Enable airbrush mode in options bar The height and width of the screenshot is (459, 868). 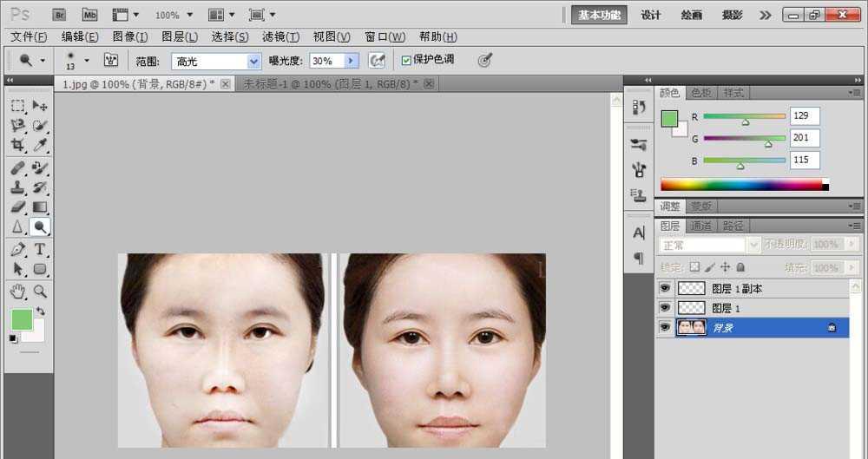click(377, 61)
